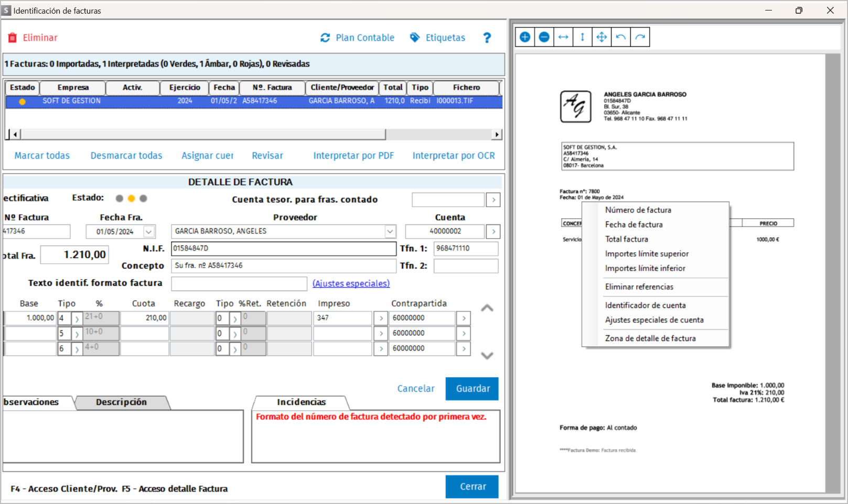The width and height of the screenshot is (848, 504).
Task: Click the invoice list horizontal scrollbar
Action: tap(254, 135)
